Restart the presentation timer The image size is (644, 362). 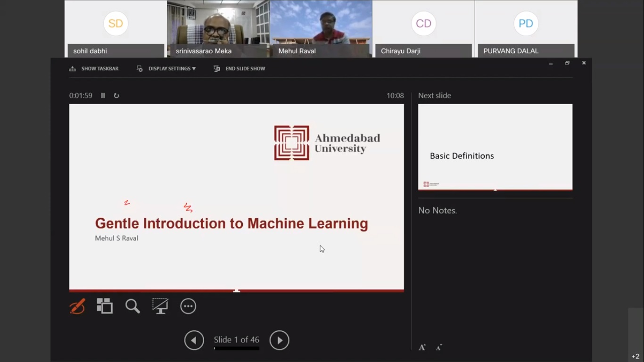[x=116, y=96]
